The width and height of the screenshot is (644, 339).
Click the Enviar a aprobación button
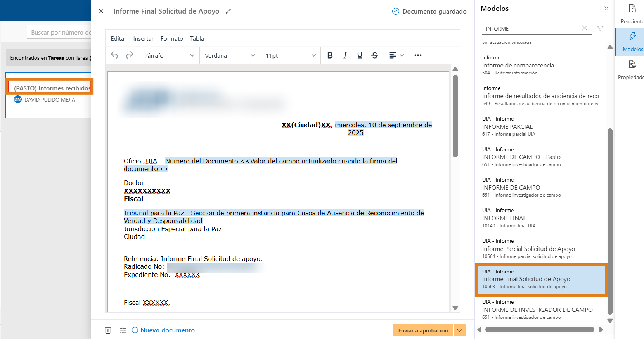click(423, 330)
